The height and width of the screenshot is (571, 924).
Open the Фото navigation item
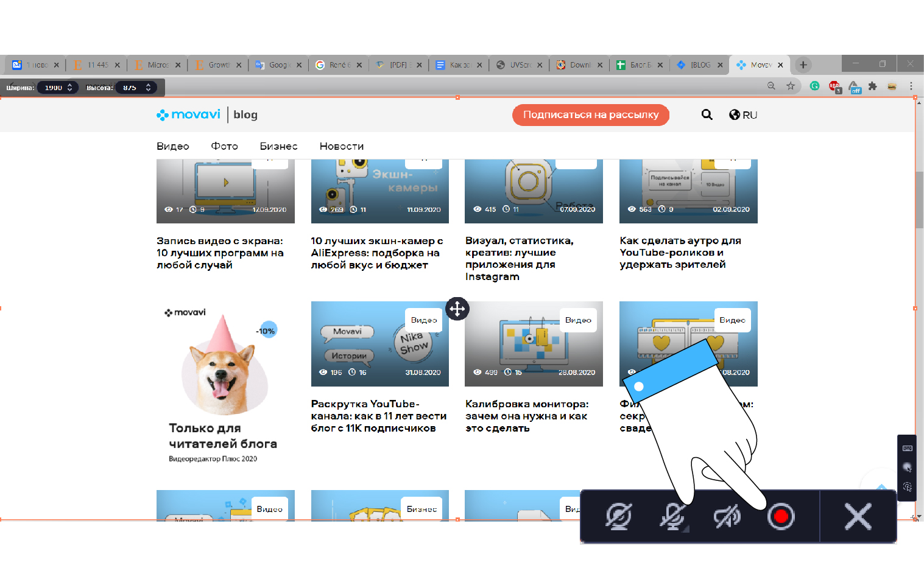coord(225,146)
